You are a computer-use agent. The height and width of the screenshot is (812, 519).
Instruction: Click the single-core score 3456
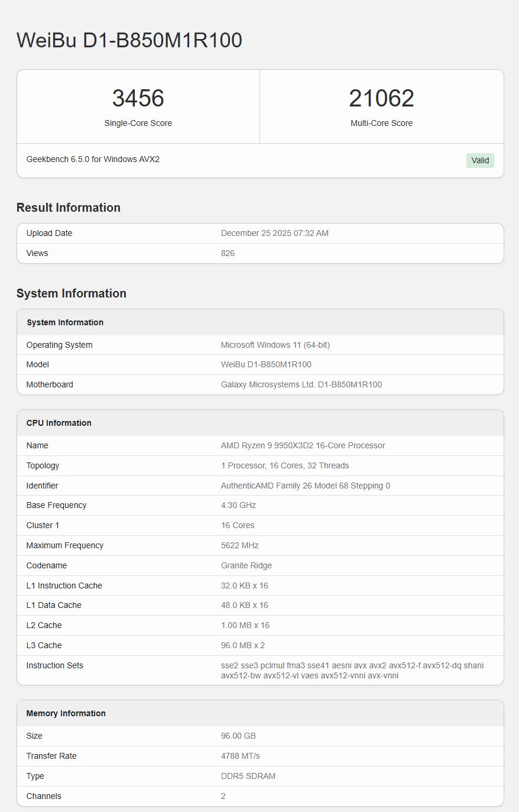(138, 98)
